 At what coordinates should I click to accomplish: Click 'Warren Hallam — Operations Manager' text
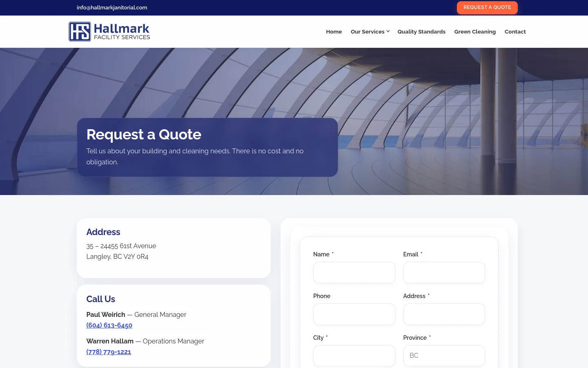tap(145, 341)
